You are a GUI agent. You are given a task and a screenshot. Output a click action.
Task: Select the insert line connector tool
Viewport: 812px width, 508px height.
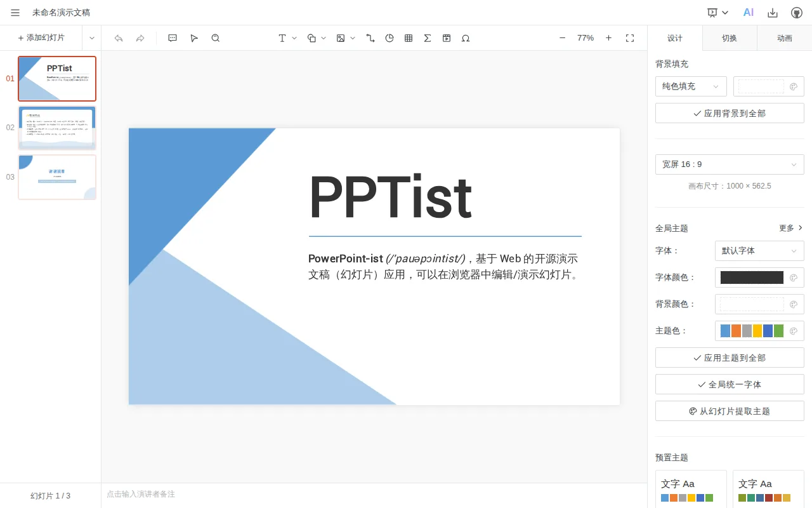point(370,38)
